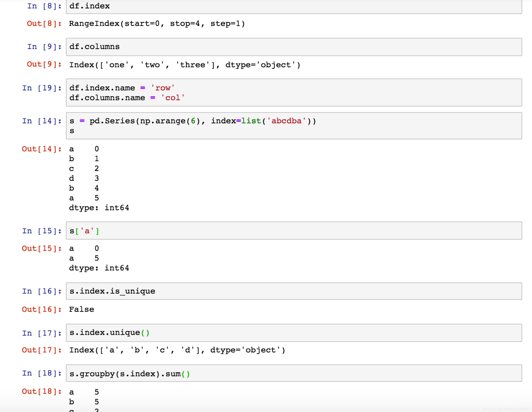
Task: Click the 'b 4' row in Out[14]
Action: tap(84, 188)
